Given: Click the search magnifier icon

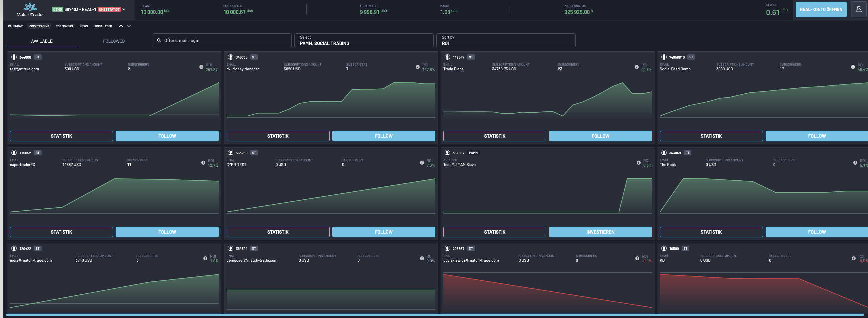Looking at the screenshot, I should point(159,40).
